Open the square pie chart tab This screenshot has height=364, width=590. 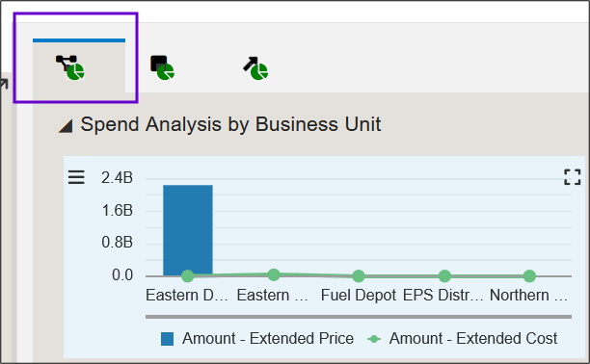[x=163, y=67]
